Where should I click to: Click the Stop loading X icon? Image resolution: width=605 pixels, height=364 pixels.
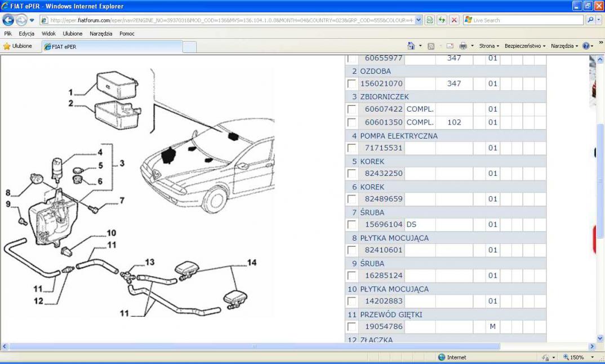[455, 20]
